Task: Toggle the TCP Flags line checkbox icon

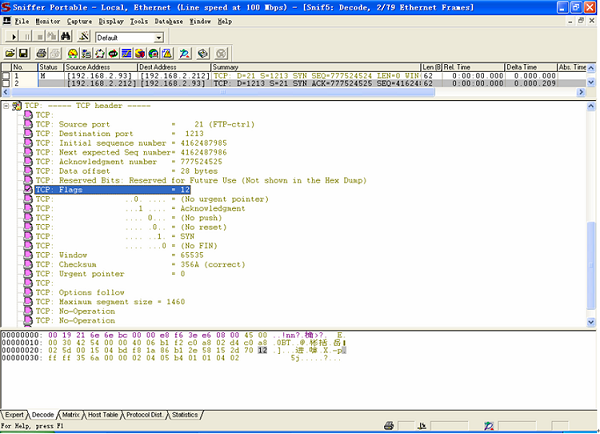Action: (28, 189)
